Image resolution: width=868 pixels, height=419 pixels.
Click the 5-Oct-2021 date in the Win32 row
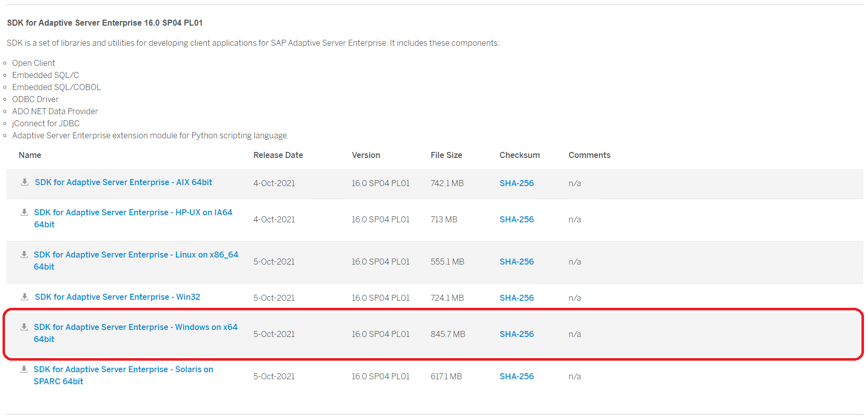pyautogui.click(x=274, y=298)
